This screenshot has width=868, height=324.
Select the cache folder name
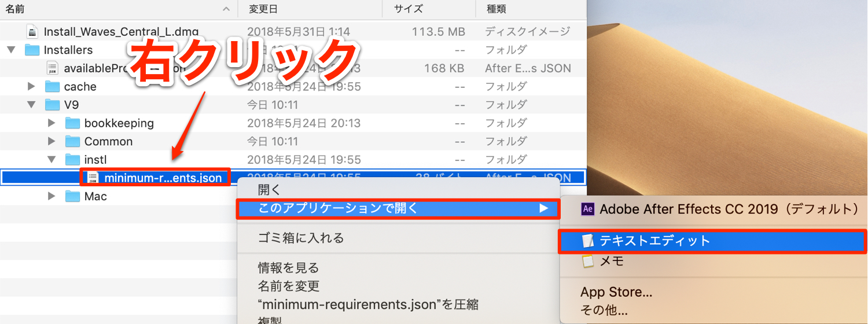point(80,87)
